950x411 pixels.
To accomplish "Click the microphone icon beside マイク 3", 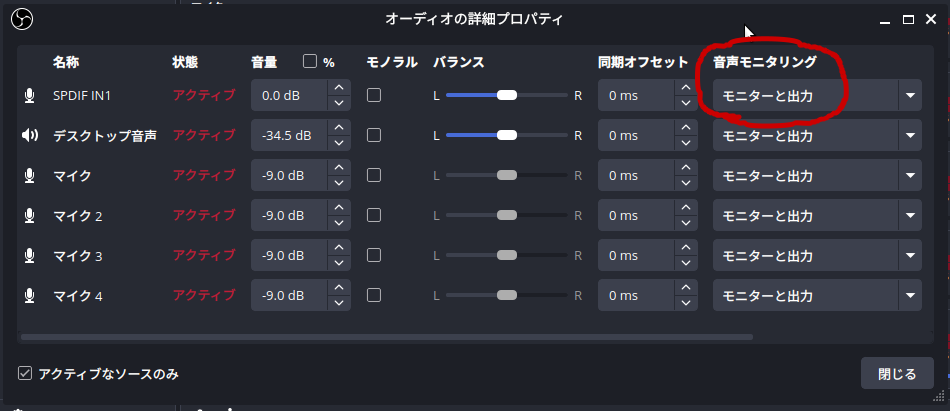I will coord(30,256).
